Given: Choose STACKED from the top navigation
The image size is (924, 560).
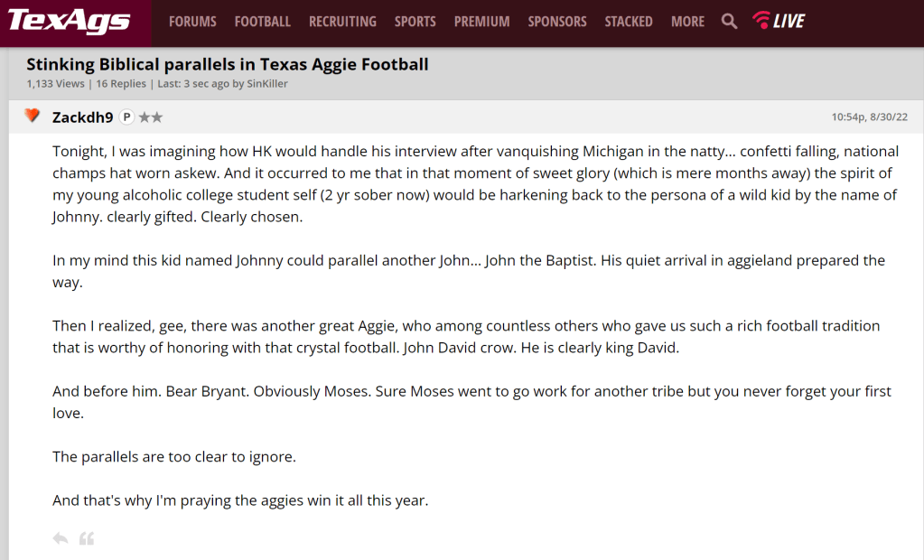Looking at the screenshot, I should tap(629, 22).
